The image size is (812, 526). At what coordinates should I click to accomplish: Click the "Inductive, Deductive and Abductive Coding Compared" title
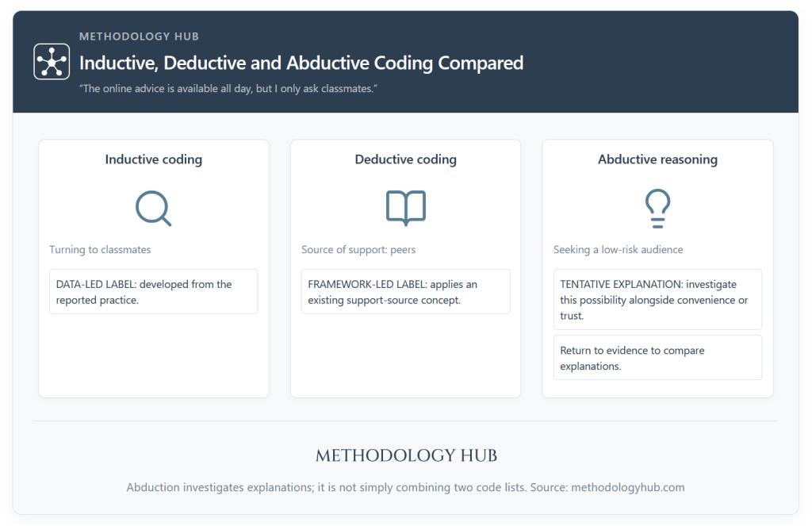click(x=301, y=63)
